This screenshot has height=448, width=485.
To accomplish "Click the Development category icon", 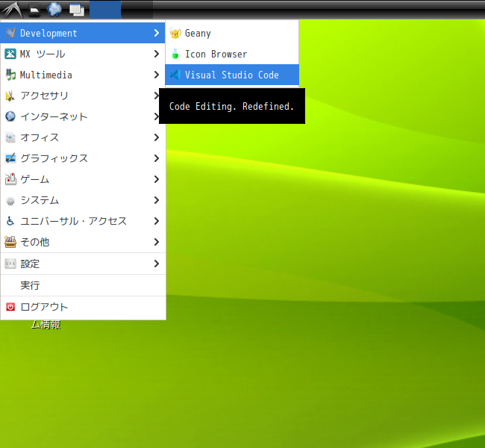I will 10,33.
